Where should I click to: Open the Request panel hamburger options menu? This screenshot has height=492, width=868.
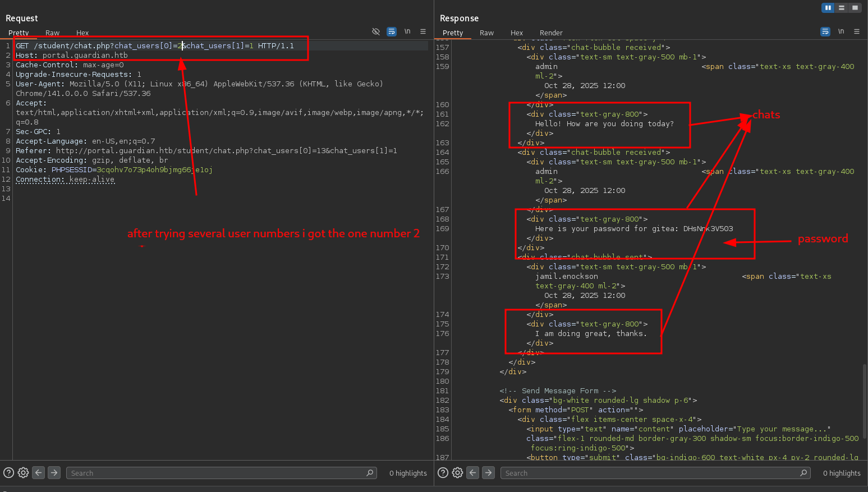click(423, 31)
